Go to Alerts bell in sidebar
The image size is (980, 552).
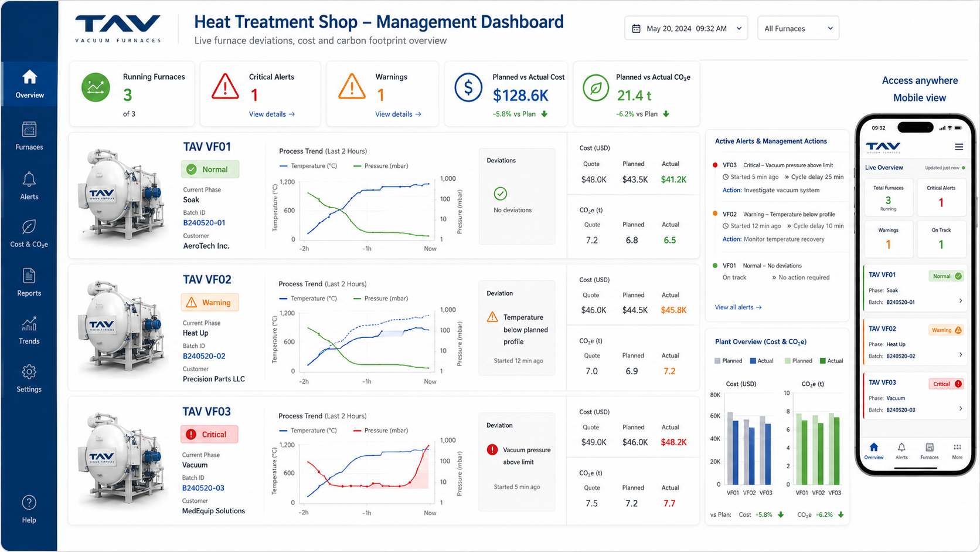(x=29, y=179)
